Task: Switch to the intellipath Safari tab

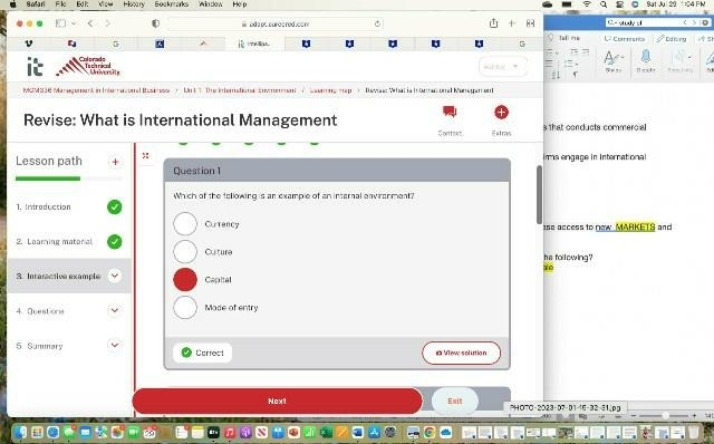Action: [x=255, y=44]
